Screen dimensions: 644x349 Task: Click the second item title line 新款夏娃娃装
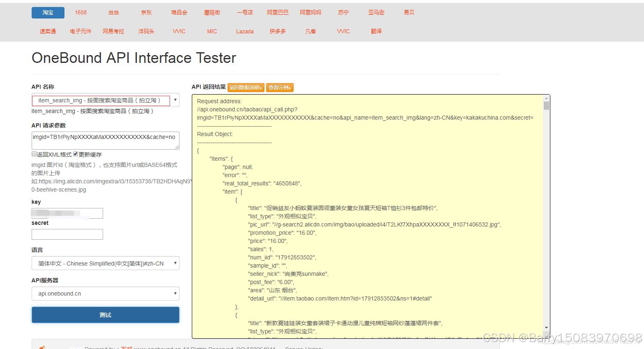345,323
